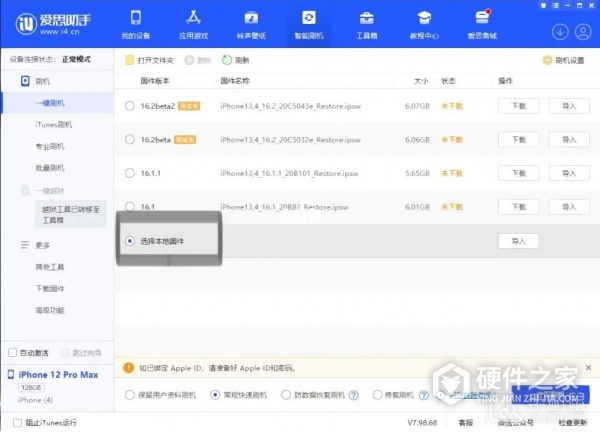Import firmware for 16.2beta row
The image size is (600, 432).
click(x=569, y=140)
